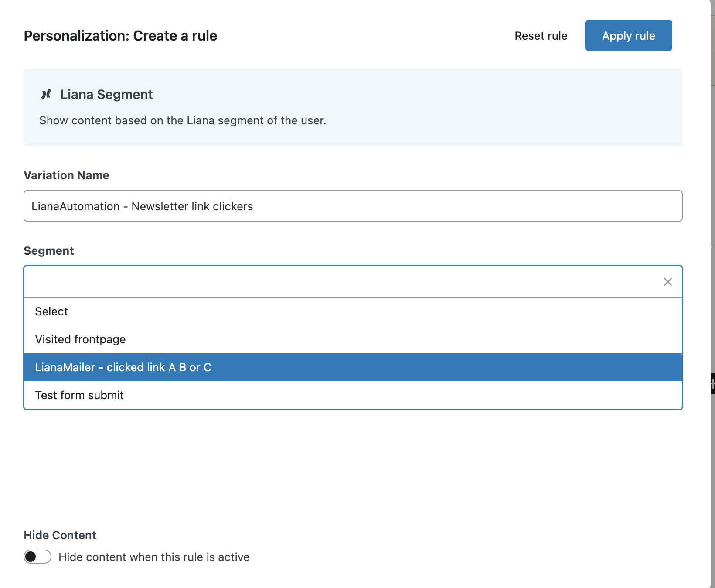This screenshot has width=715, height=588.
Task: Click the Reset rule link
Action: tap(541, 36)
